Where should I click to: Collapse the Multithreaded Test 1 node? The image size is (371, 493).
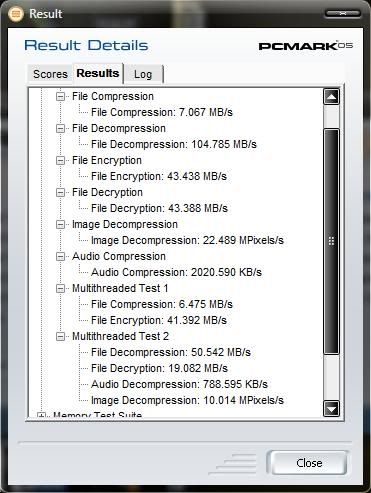(x=60, y=289)
